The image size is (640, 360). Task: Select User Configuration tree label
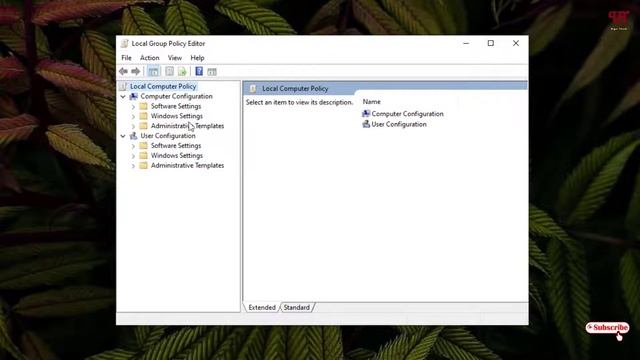pos(168,136)
